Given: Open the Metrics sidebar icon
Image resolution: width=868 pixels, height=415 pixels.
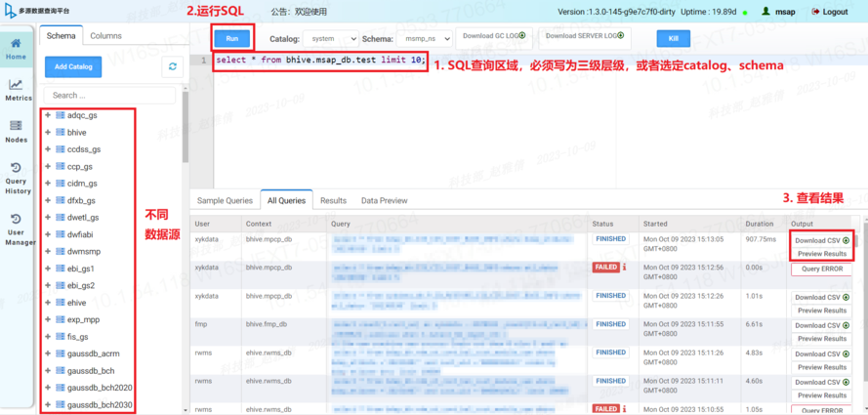Looking at the screenshot, I should tap(18, 90).
